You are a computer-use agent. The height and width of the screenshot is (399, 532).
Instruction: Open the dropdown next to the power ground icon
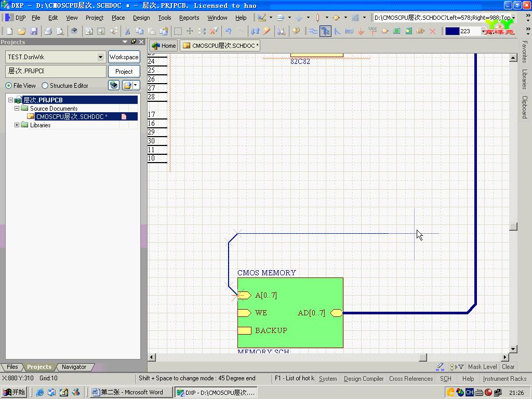308,18
